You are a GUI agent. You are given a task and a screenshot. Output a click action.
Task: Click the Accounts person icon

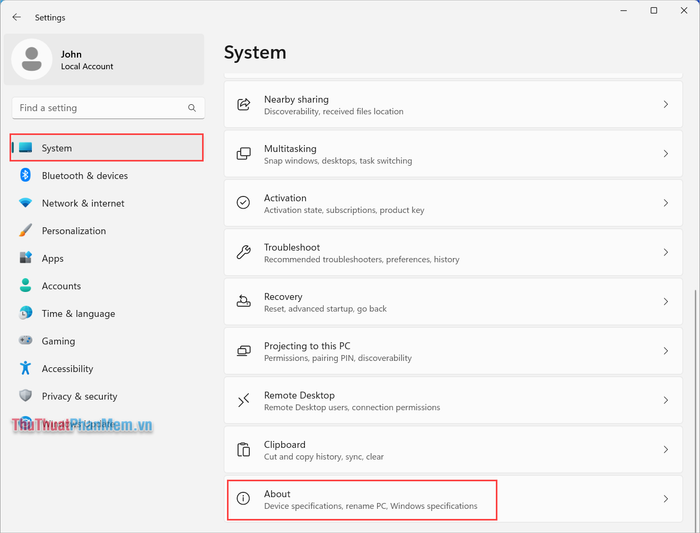click(x=25, y=285)
